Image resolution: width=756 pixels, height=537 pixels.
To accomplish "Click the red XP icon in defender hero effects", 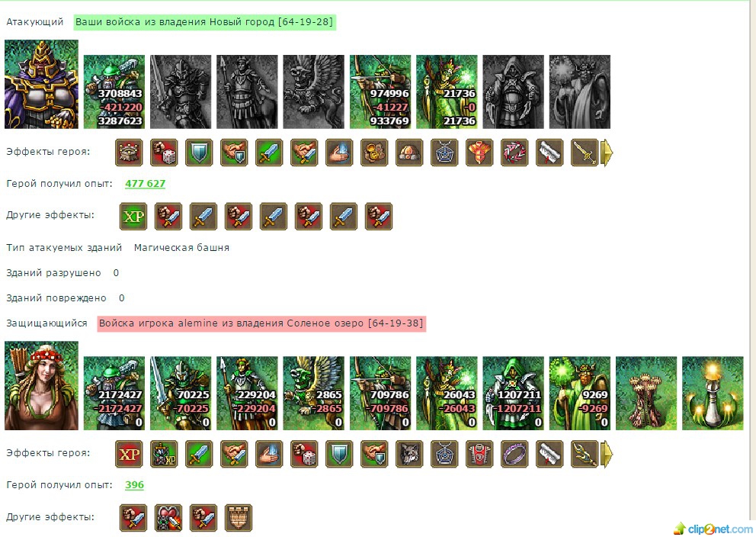I will tap(129, 454).
